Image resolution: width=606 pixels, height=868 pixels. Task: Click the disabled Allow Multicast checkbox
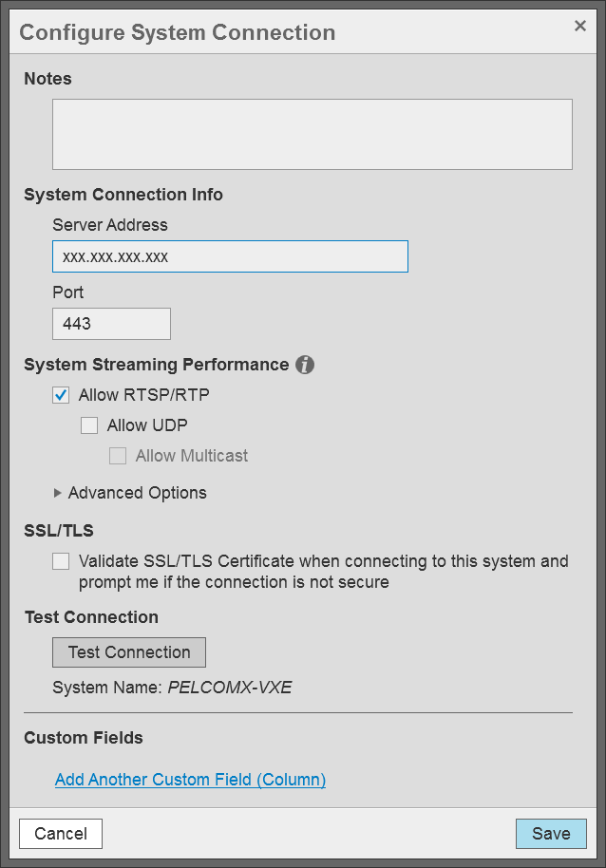118,456
